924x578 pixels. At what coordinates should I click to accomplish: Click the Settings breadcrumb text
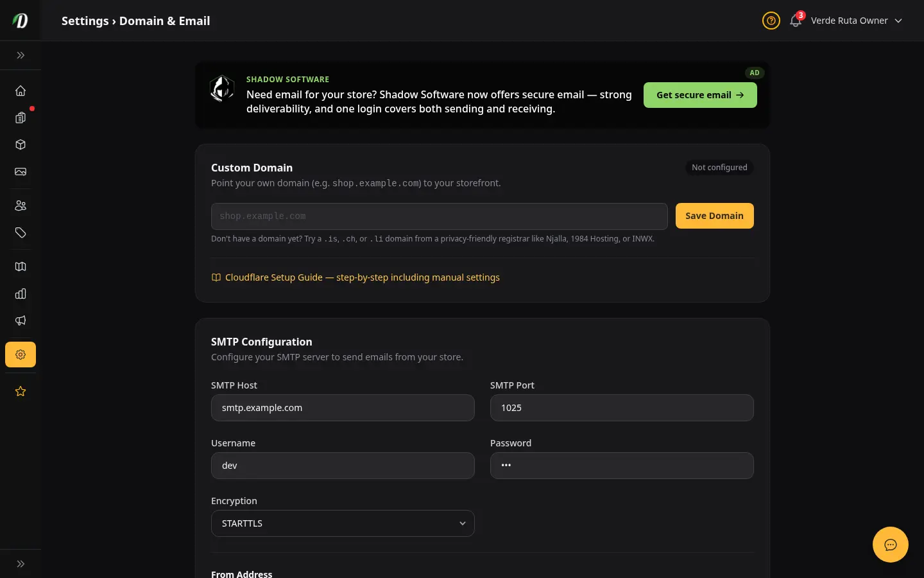85,21
